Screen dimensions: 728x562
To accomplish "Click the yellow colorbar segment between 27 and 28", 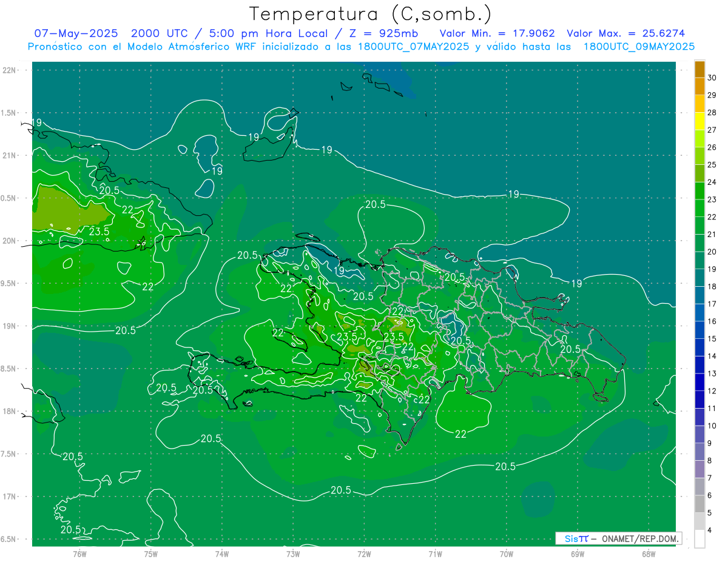I will pyautogui.click(x=699, y=121).
